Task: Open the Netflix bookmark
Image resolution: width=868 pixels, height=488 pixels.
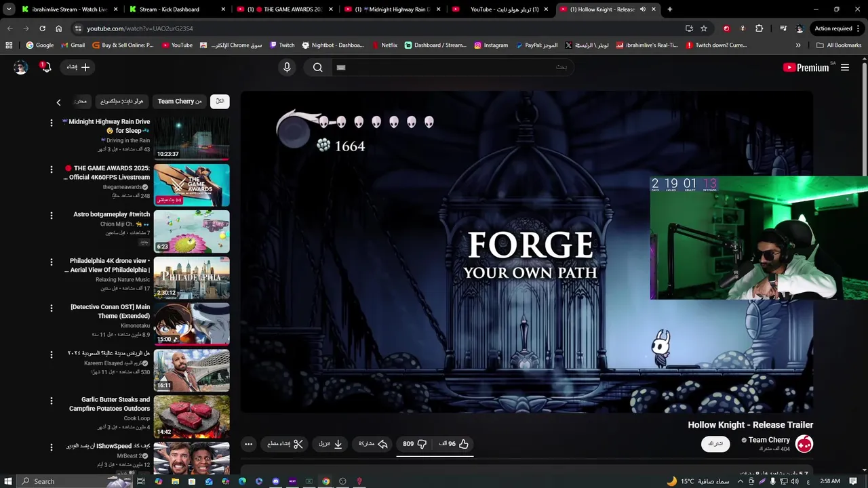Action: [x=384, y=45]
